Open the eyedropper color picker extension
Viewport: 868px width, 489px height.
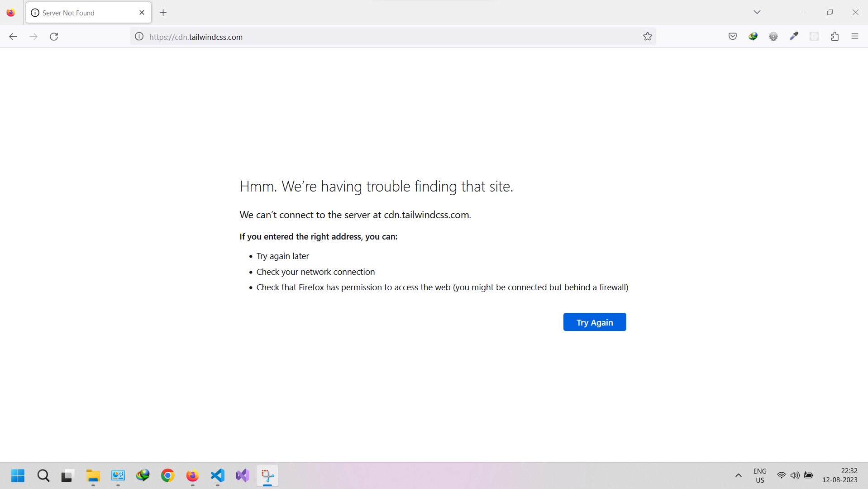pos(794,36)
